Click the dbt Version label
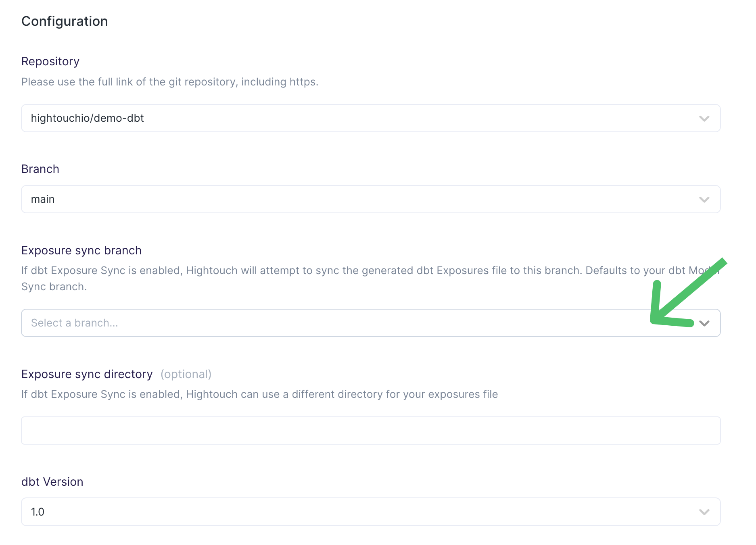The image size is (756, 545). click(52, 482)
